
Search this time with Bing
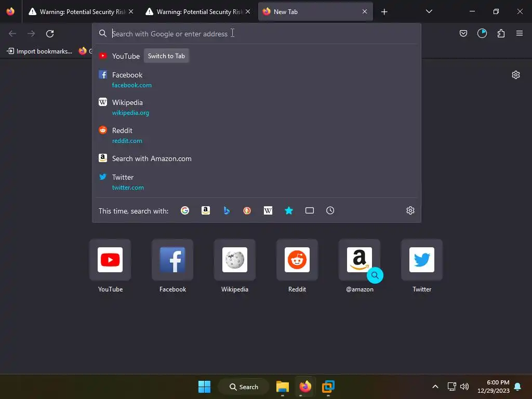tap(227, 211)
